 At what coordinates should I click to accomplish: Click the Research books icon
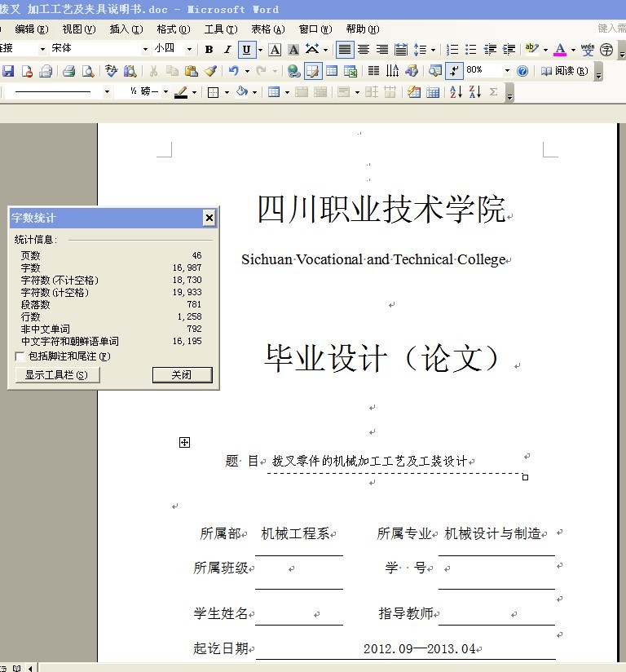click(x=130, y=71)
